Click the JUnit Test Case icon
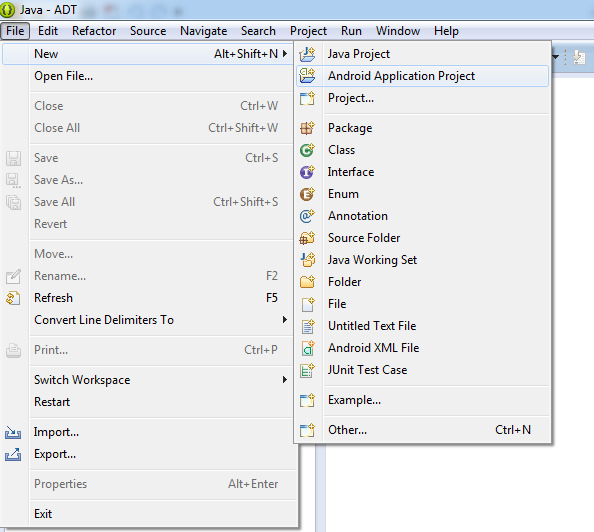 tap(307, 370)
